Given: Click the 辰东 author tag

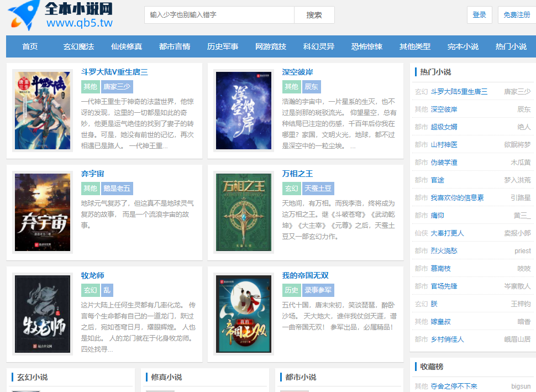Looking at the screenshot, I should tap(312, 87).
